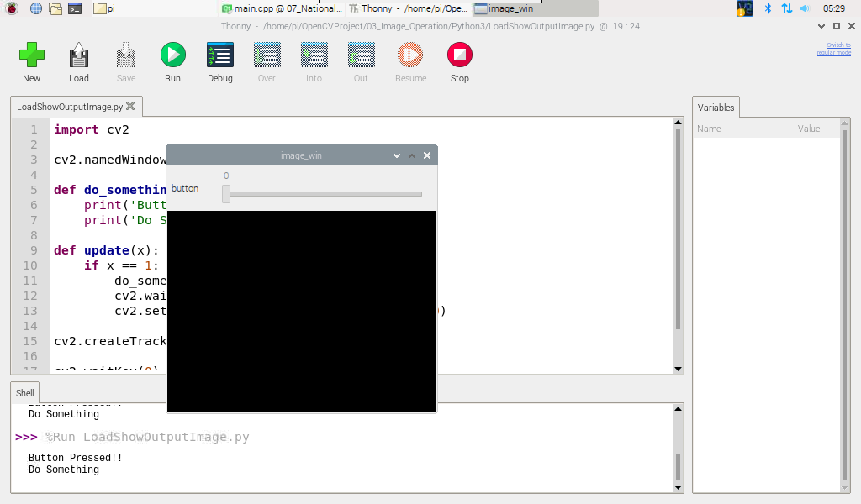This screenshot has height=504, width=861.
Task: Switch to Thonny taskbar entry
Action: (409, 8)
